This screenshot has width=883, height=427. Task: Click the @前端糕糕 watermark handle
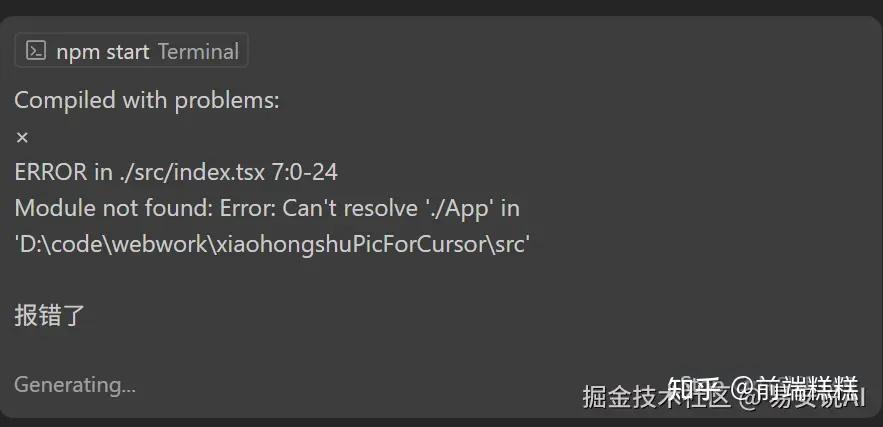794,388
